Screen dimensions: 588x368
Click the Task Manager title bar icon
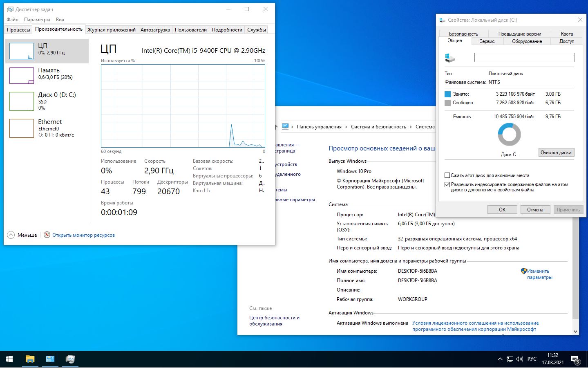[x=10, y=9]
